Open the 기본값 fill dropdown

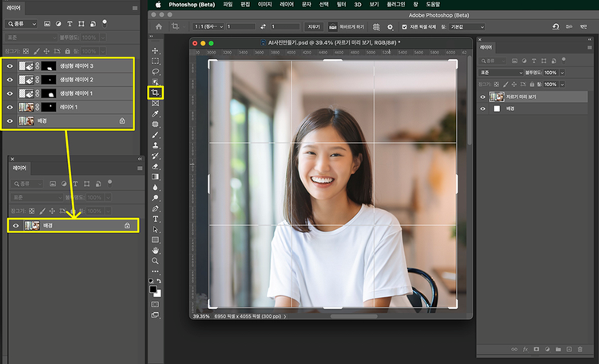coord(467,26)
